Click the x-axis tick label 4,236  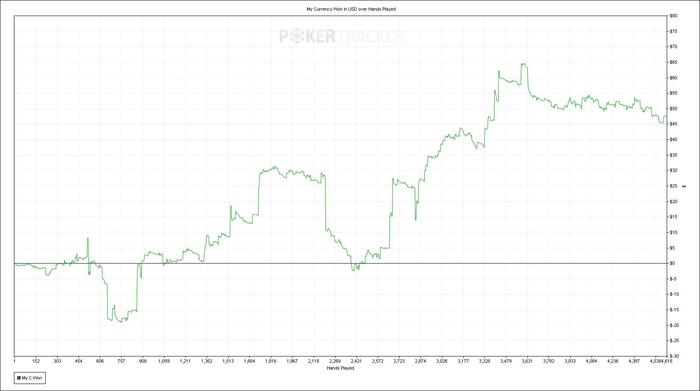click(x=612, y=361)
